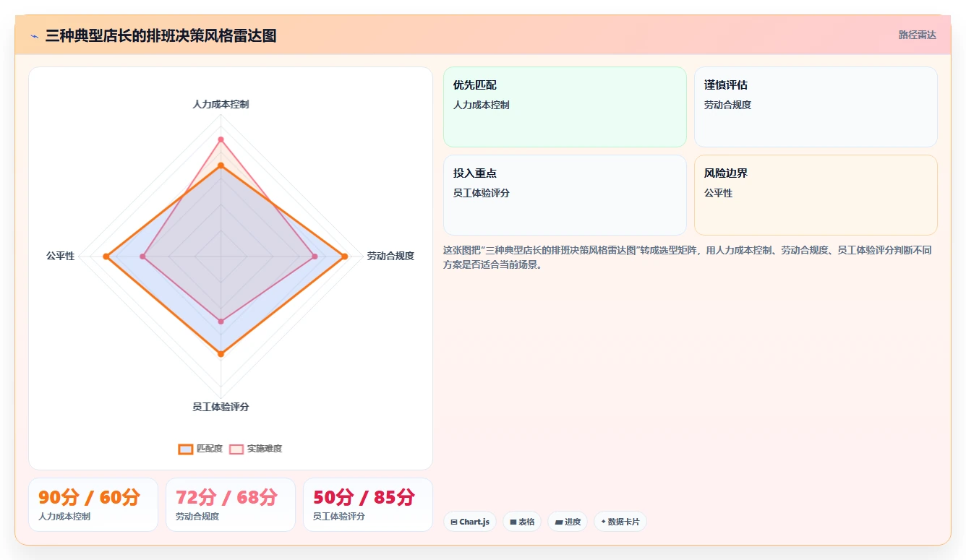Click pink 实施难度 point on 劳动合规度 axis

pos(315,257)
